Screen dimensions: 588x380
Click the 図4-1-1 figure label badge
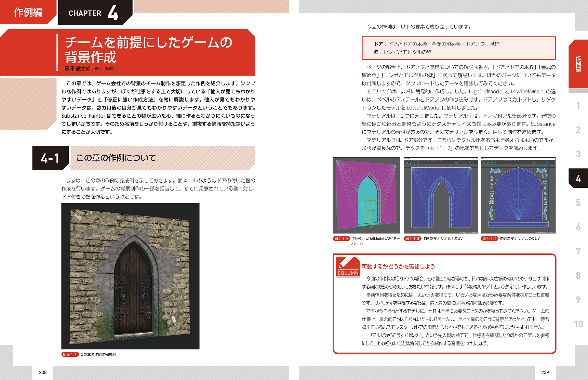70,354
